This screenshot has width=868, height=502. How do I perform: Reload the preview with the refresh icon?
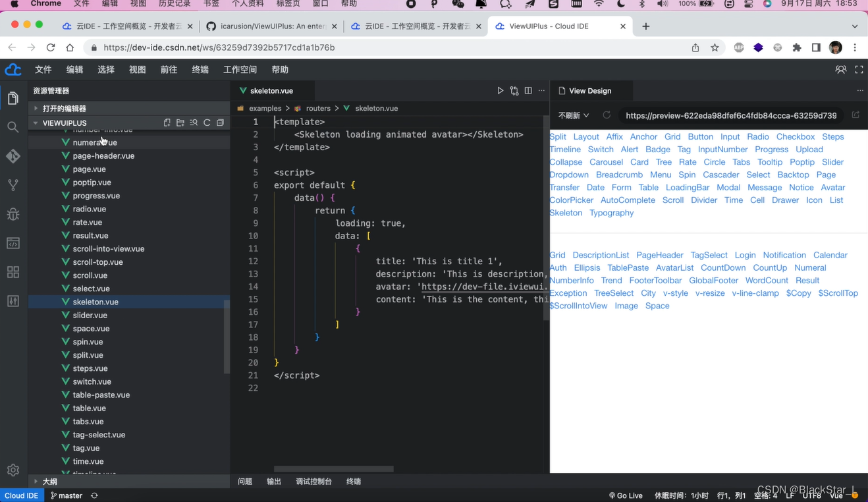coord(607,115)
